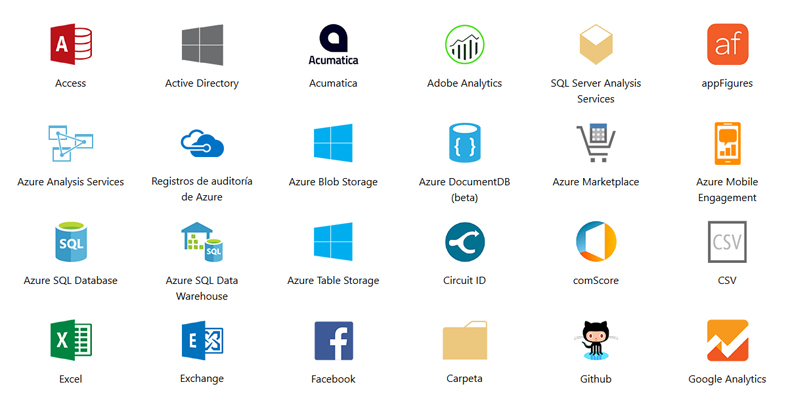Click the 'Github' label
Screen dimensions: 800x400
[595, 379]
